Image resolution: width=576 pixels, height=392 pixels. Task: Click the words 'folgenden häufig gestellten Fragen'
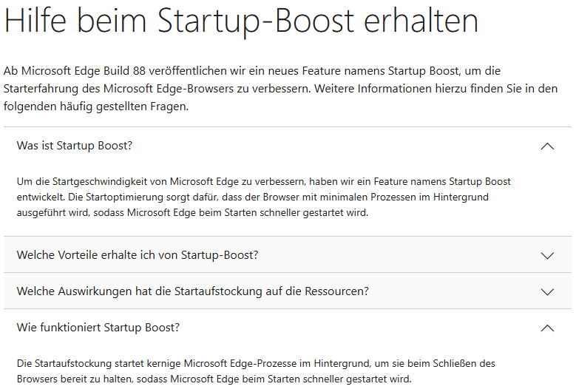click(x=95, y=107)
